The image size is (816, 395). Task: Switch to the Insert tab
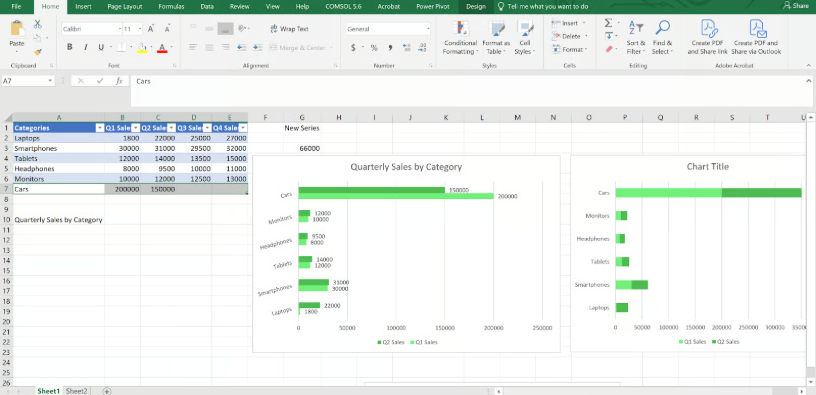(83, 7)
